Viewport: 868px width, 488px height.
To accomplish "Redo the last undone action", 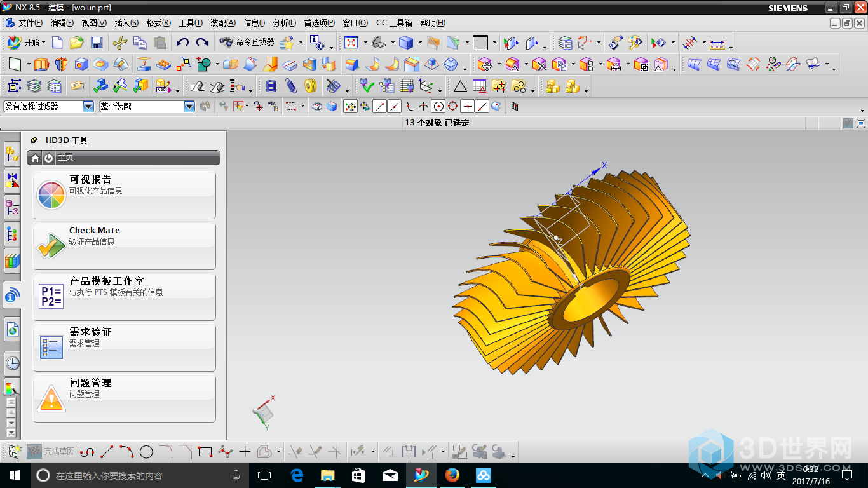I will 202,43.
